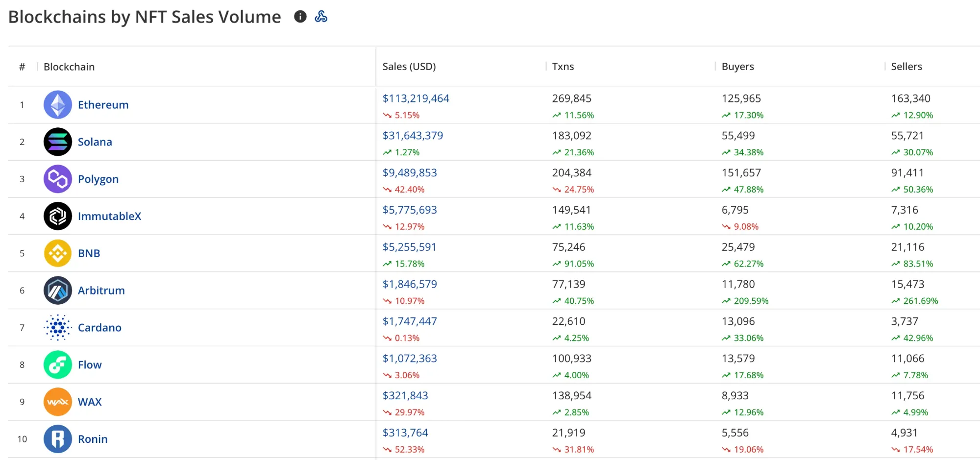Select ImmutableX buyers count 6,795
Viewport: 980px width, 460px height.
tap(735, 210)
